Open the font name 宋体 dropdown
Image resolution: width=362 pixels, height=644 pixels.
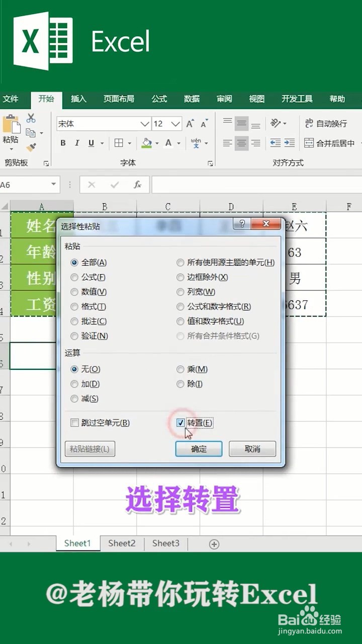click(145, 124)
